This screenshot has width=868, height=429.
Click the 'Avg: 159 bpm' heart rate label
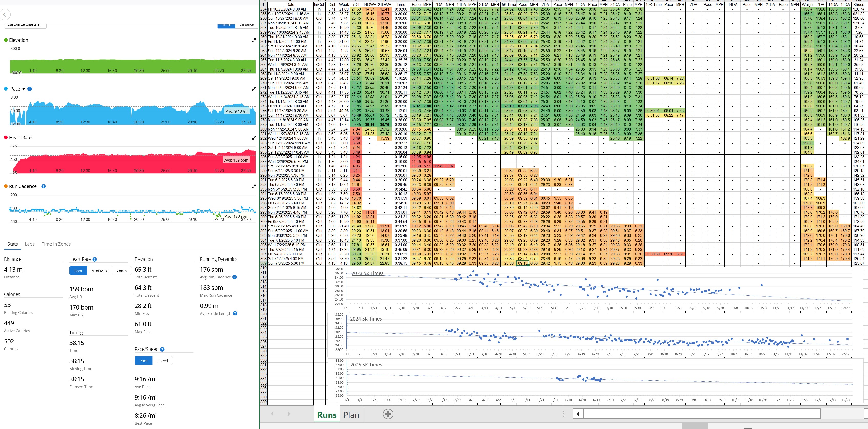point(236,160)
